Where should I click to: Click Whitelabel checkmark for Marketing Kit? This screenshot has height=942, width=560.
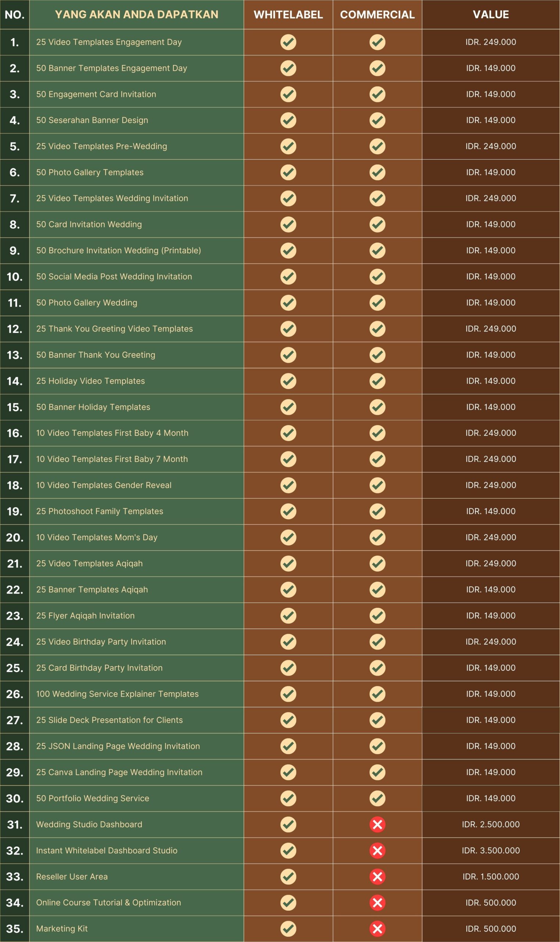click(x=288, y=929)
